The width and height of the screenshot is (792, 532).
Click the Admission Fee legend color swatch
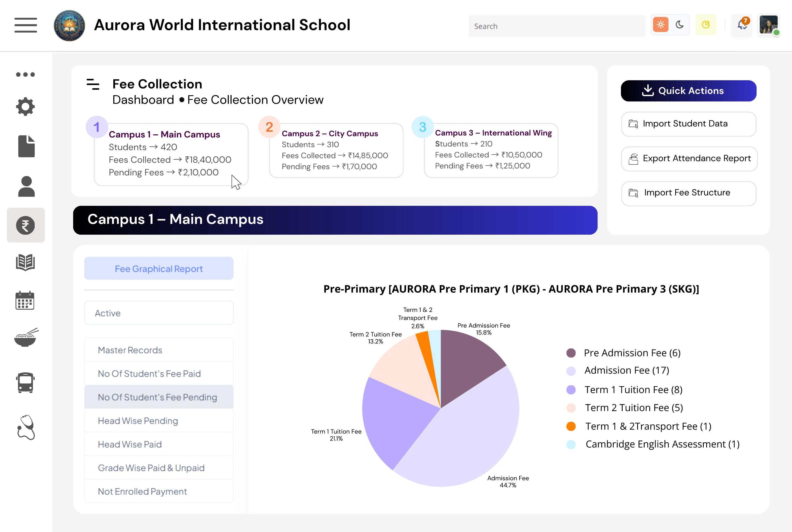click(x=571, y=370)
